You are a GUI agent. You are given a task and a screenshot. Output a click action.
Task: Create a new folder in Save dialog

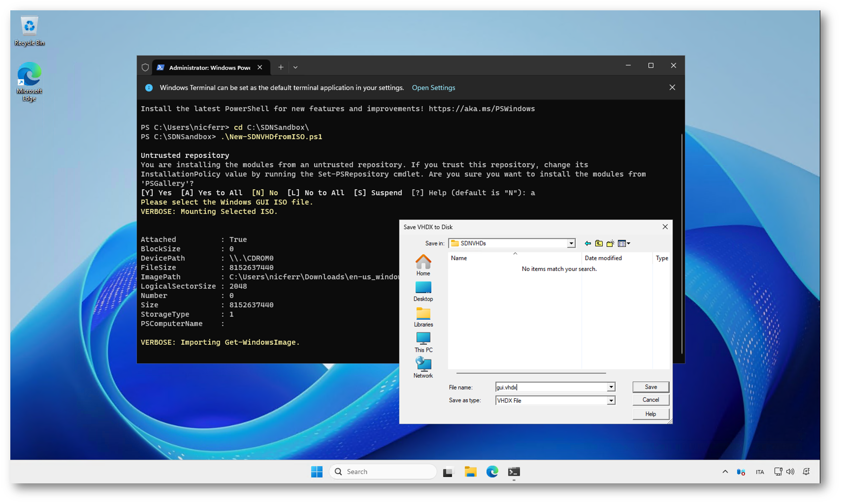(x=610, y=243)
